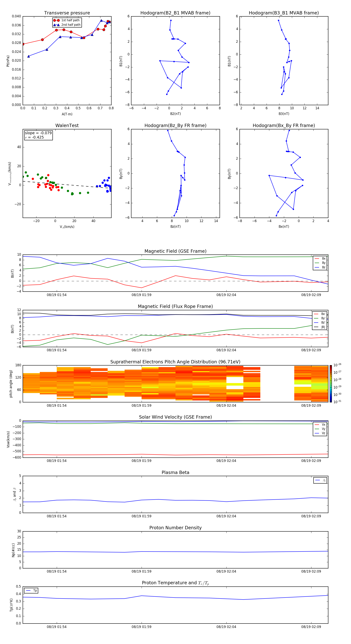Click '2nd half path' legend entry
The height and width of the screenshot is (644, 351).
pos(67,25)
